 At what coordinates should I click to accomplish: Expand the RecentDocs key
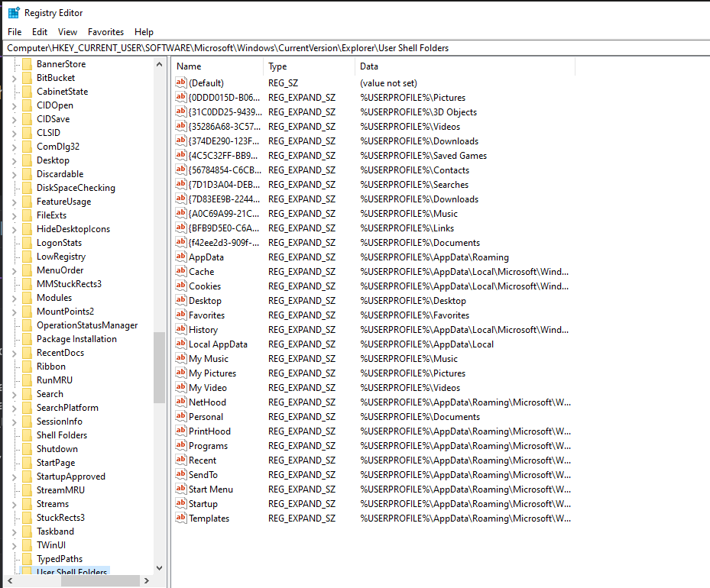tap(14, 354)
